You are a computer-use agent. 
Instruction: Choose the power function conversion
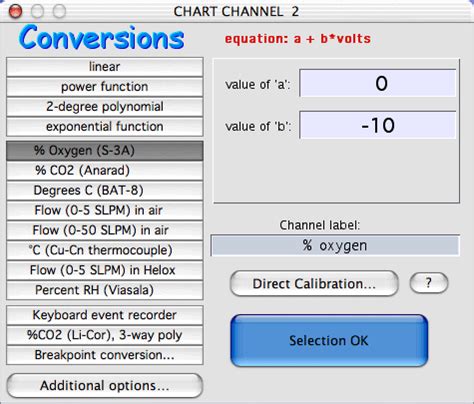click(x=104, y=87)
